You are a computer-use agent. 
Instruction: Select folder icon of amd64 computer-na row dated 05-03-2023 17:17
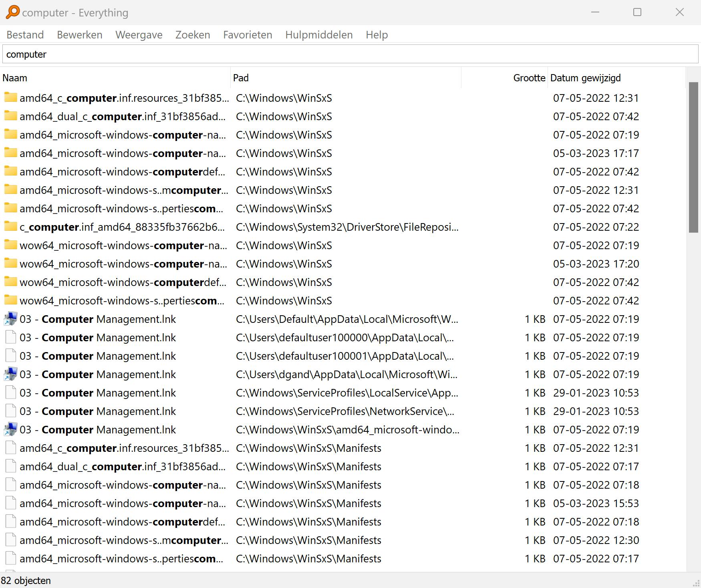pyautogui.click(x=10, y=153)
